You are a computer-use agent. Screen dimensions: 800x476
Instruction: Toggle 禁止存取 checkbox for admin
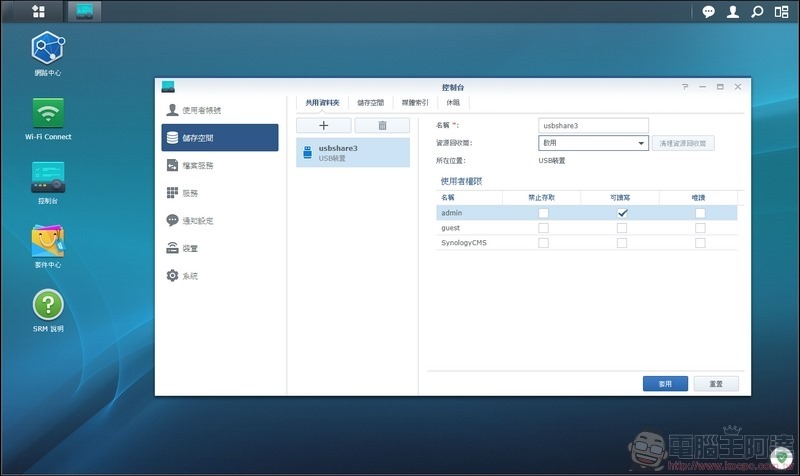click(543, 213)
